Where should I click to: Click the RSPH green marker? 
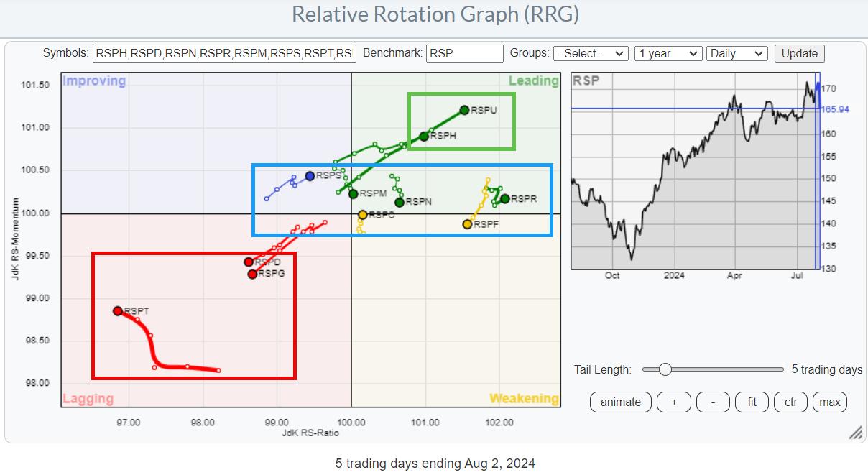pyautogui.click(x=424, y=136)
